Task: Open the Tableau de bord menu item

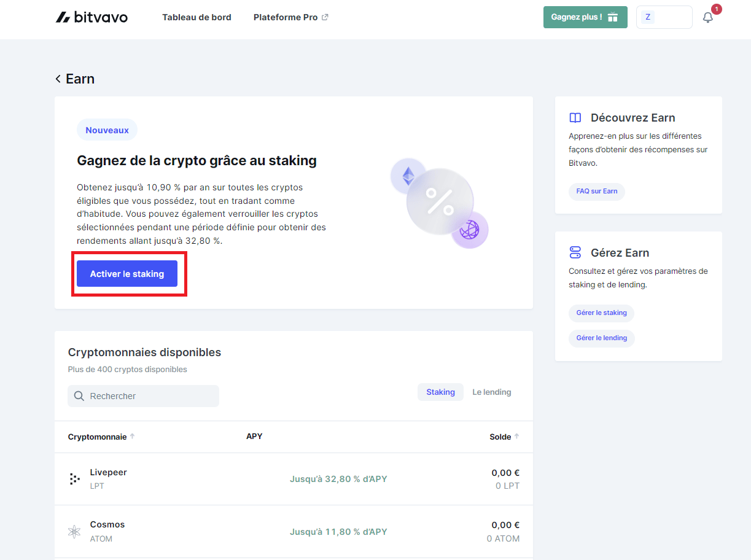Action: click(197, 17)
